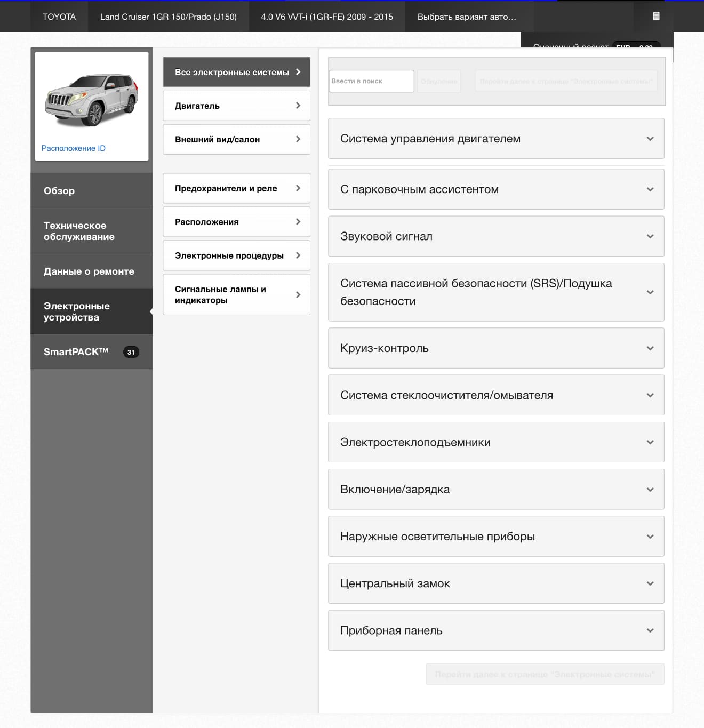The image size is (704, 728).
Task: Click chevron arrow on Внешний вид/салон
Action: coord(298,139)
